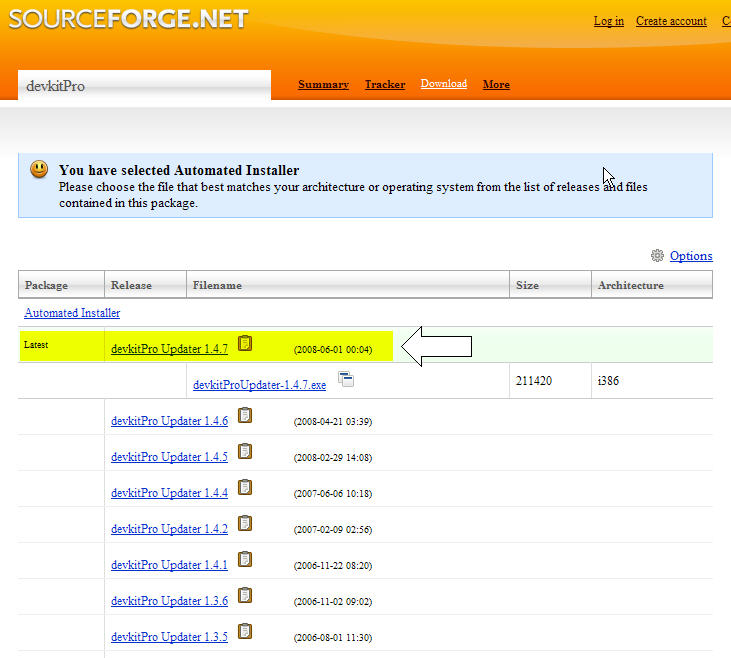Viewport: 731px width, 658px height.
Task: Click the mirror icon beside devkitProUpdater-1.4.7.exe
Action: (x=346, y=379)
